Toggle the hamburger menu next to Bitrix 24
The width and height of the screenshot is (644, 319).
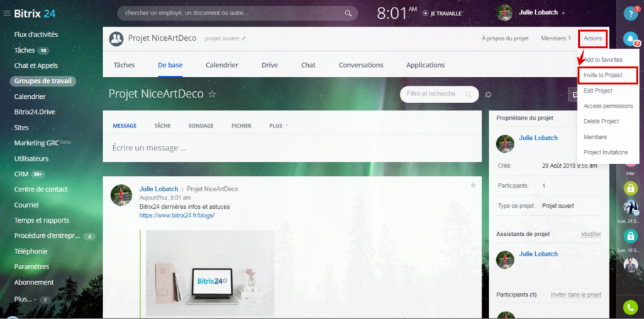[x=6, y=14]
